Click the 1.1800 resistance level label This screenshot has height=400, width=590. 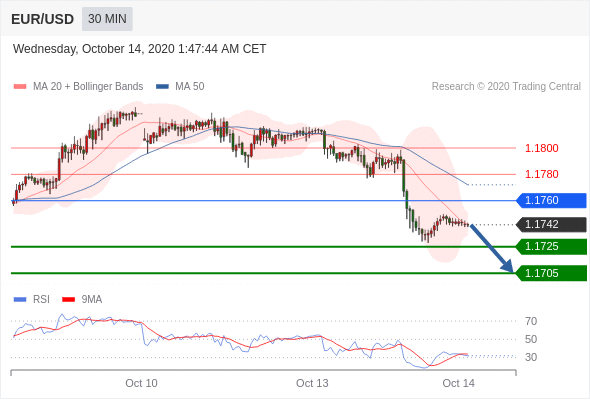(541, 148)
